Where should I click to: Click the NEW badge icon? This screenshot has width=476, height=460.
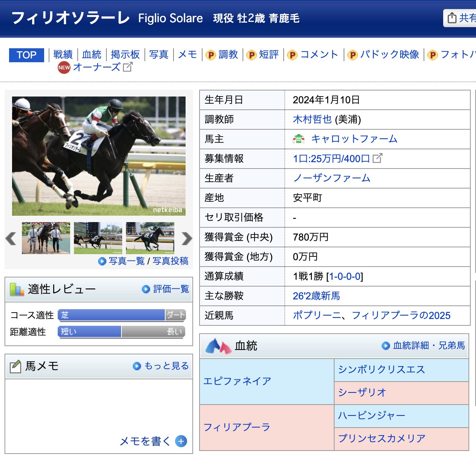click(x=64, y=67)
